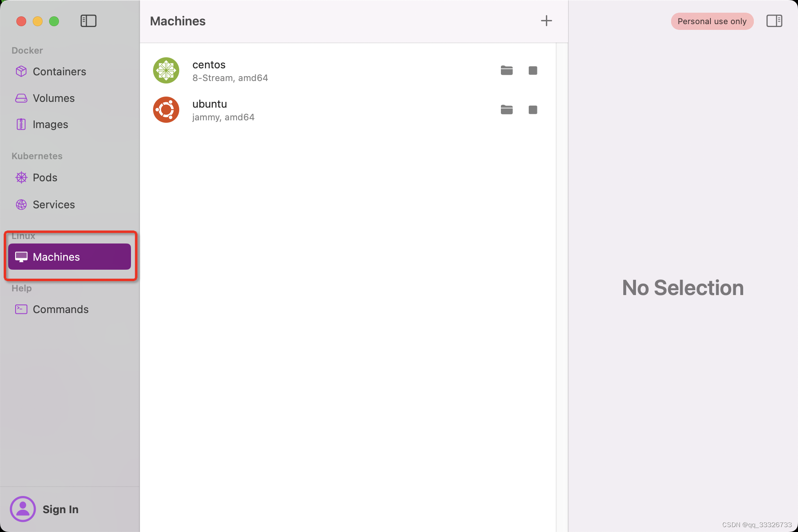Click the purple user avatar icon

[x=23, y=509]
